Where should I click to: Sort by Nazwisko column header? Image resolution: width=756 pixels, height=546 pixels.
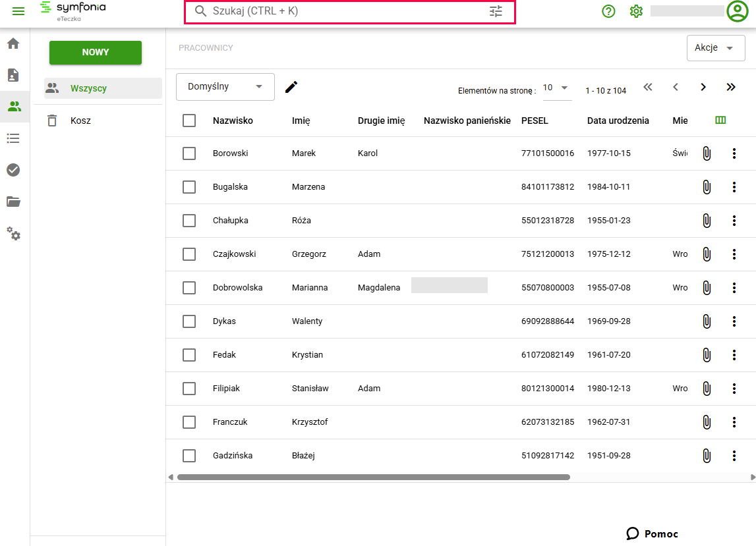(x=233, y=121)
